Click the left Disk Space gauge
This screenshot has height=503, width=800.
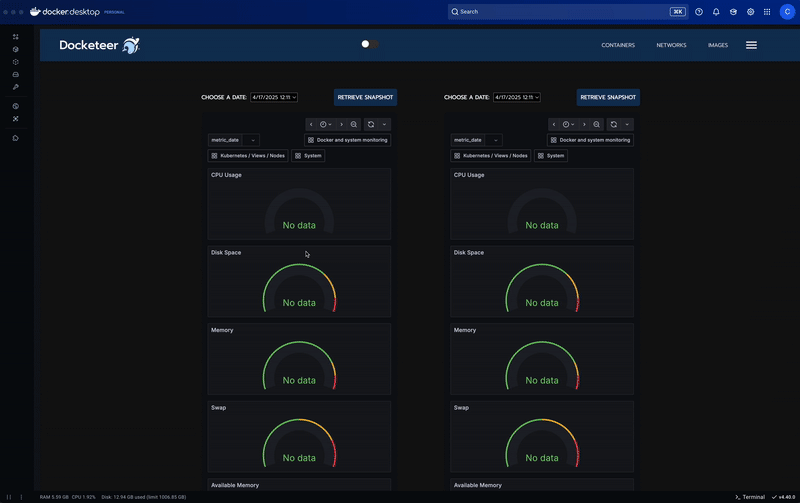(299, 287)
